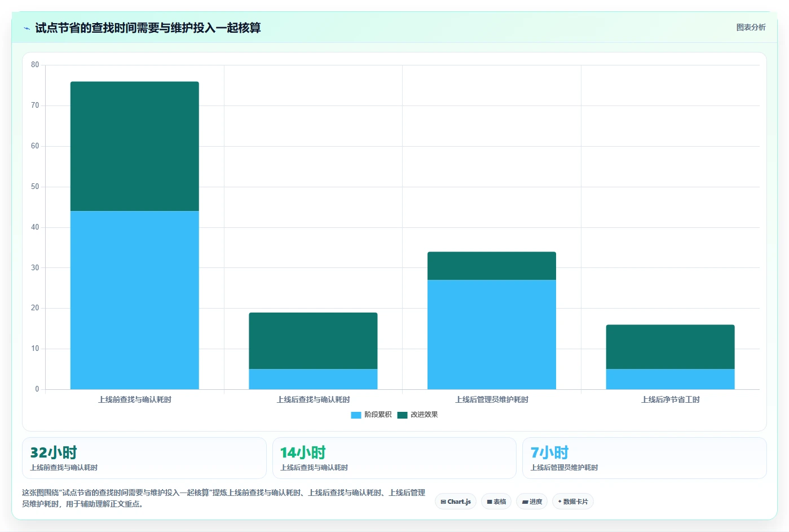The image size is (789, 532).
Task: Click the 14小时 stat card value
Action: [x=303, y=452]
